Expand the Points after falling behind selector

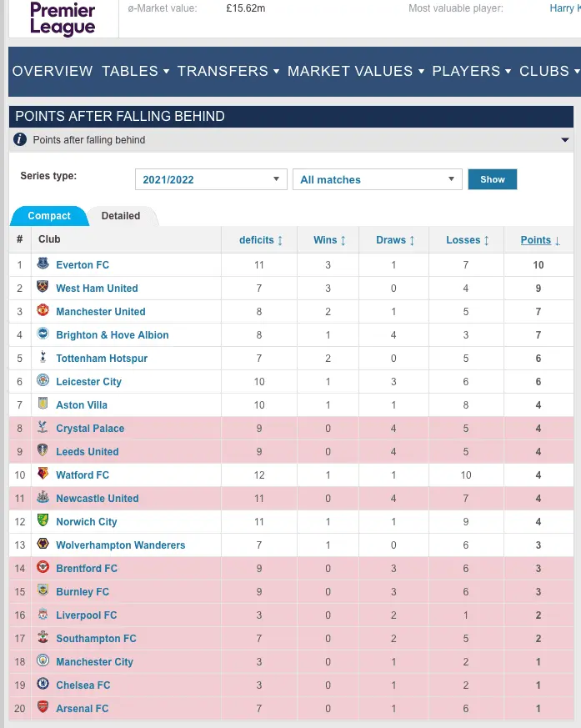click(566, 140)
